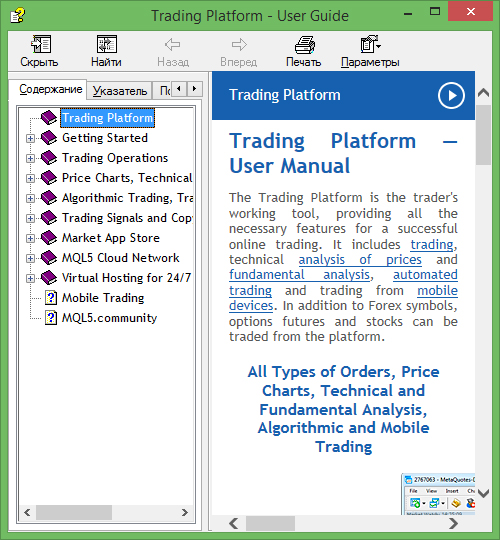Select the Getting Started tree entry
Screen dimensions: 500x540
[105, 138]
